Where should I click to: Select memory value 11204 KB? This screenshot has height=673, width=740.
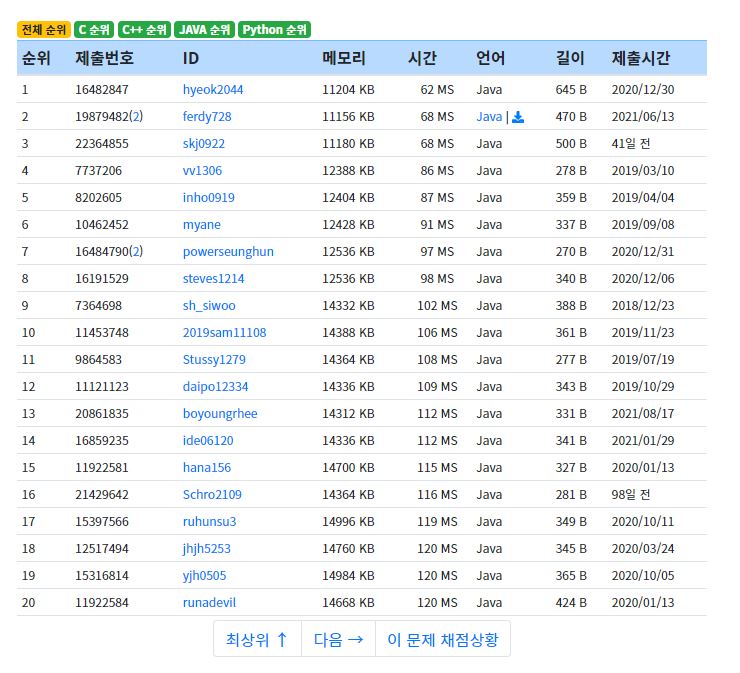(348, 90)
